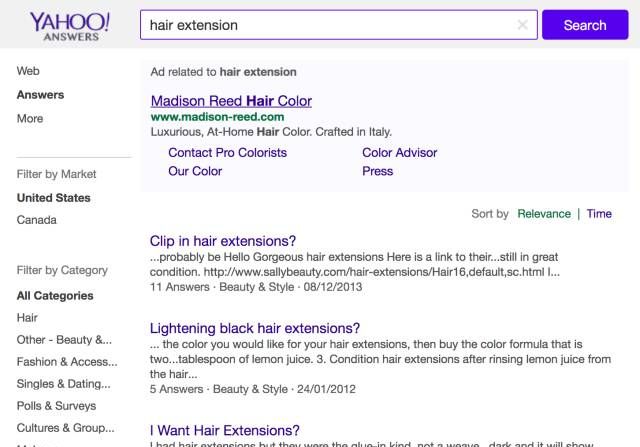Image resolution: width=640 pixels, height=447 pixels.
Task: Pick the Polls & Surveys category
Action: coord(56,406)
